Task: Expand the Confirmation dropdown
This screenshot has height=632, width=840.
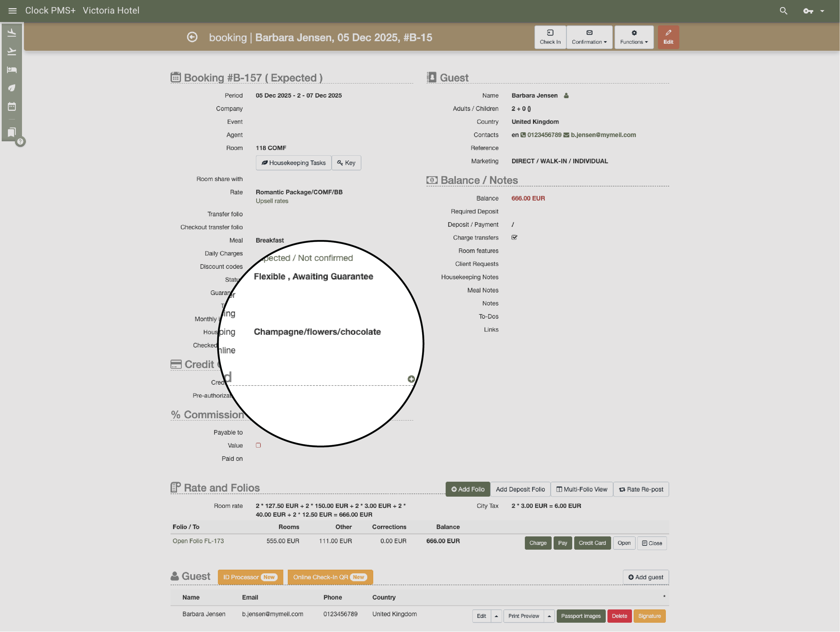Action: 589,37
